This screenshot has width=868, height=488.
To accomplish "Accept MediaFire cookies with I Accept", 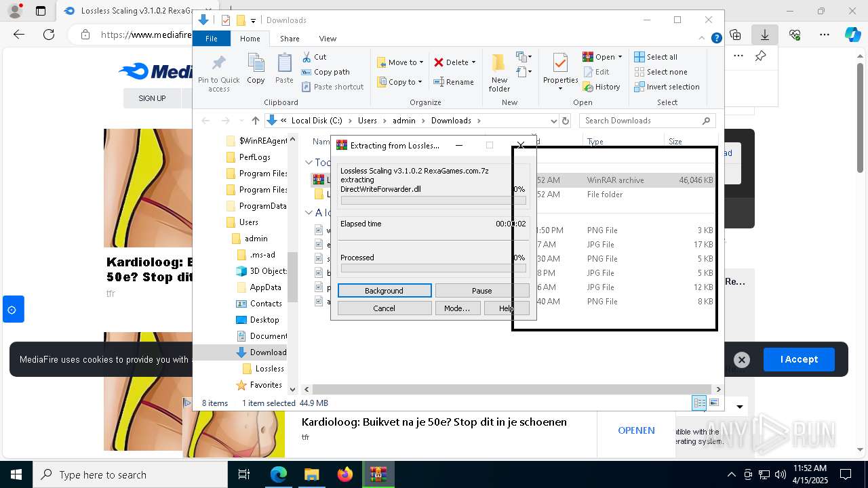I will point(799,359).
